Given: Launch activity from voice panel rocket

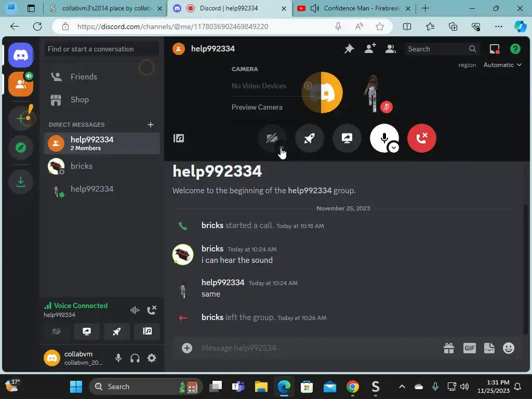Looking at the screenshot, I should coord(117,331).
